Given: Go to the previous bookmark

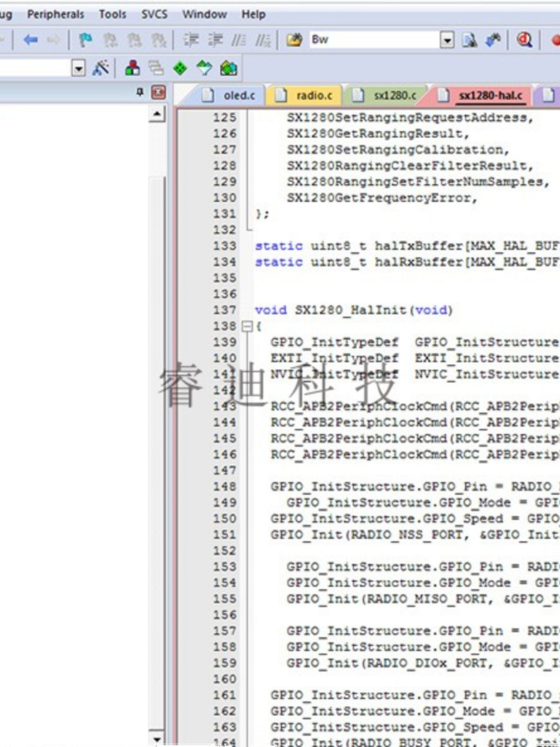Looking at the screenshot, I should pos(110,40).
